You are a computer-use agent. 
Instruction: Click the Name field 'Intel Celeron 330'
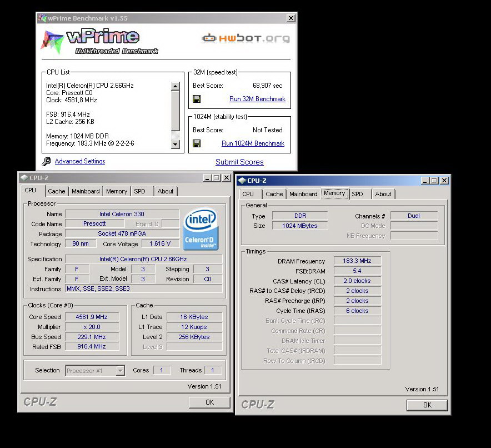click(x=122, y=215)
